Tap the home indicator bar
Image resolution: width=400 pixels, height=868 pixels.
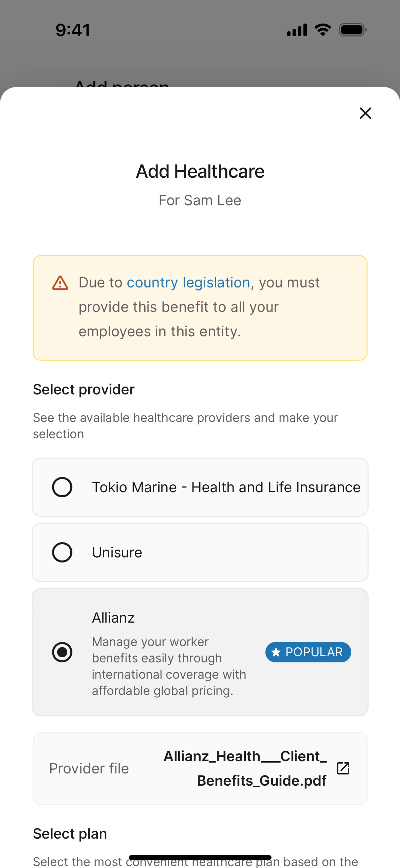point(200,857)
